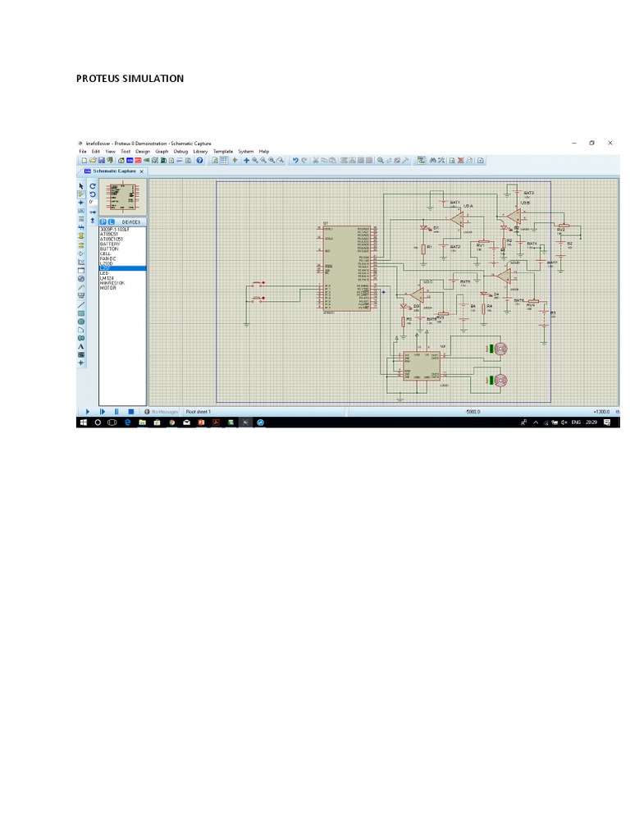Select the 2D circle graphics tool
Screen dimensions: 630x840
coord(81,322)
